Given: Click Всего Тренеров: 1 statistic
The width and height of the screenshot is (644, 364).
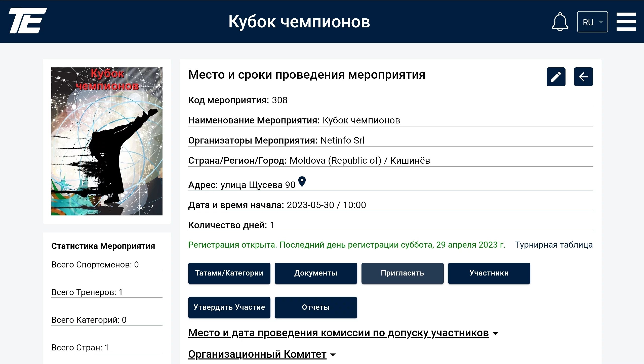Looking at the screenshot, I should (107, 292).
